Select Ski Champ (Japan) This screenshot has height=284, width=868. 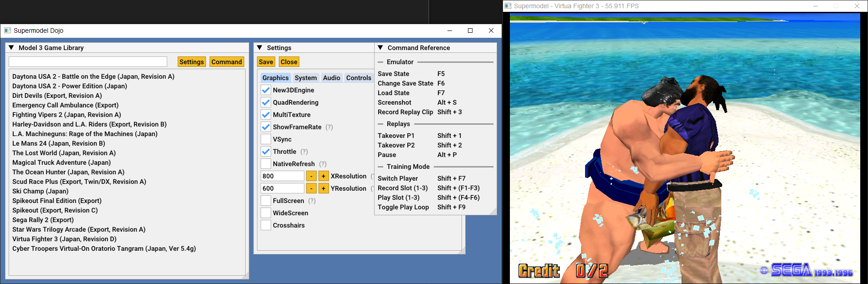click(x=40, y=191)
